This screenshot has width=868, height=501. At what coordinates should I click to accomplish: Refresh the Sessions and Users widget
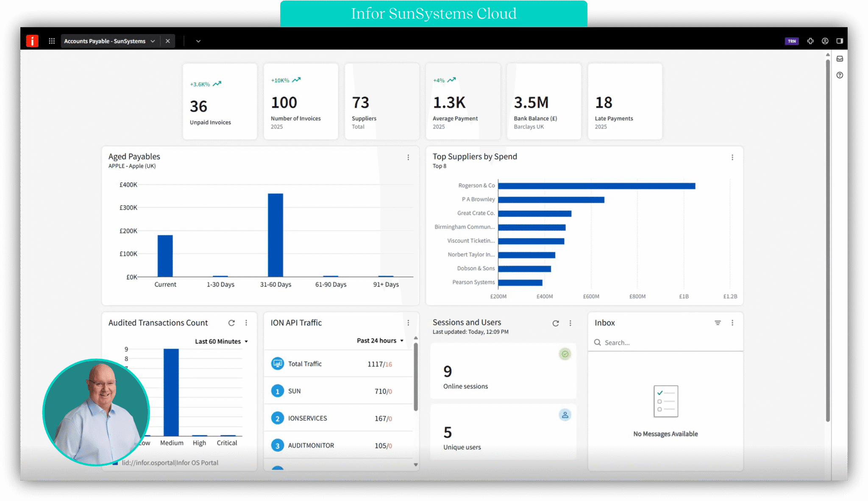556,323
